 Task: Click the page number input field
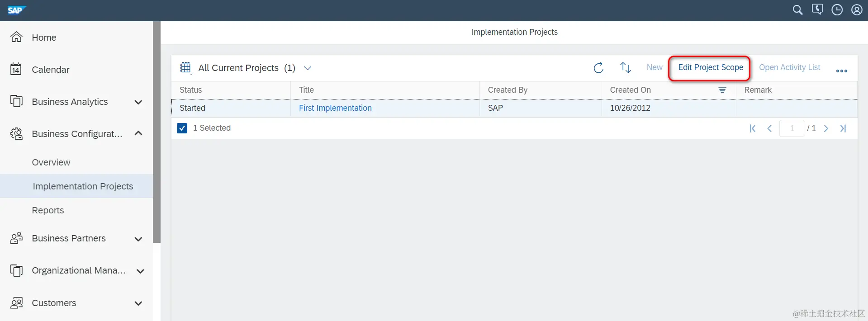pos(792,128)
